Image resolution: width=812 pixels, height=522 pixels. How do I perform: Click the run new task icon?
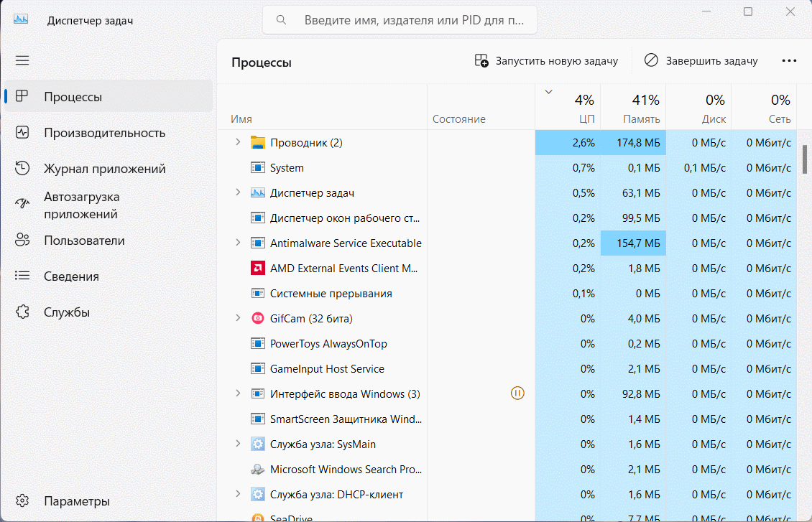pos(481,60)
